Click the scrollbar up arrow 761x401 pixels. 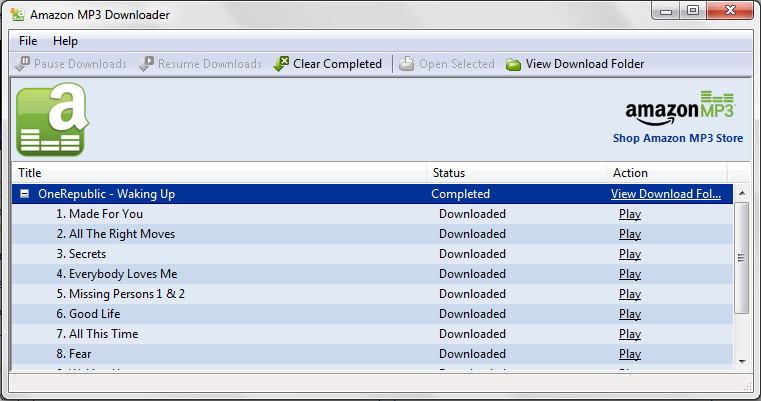pos(742,193)
